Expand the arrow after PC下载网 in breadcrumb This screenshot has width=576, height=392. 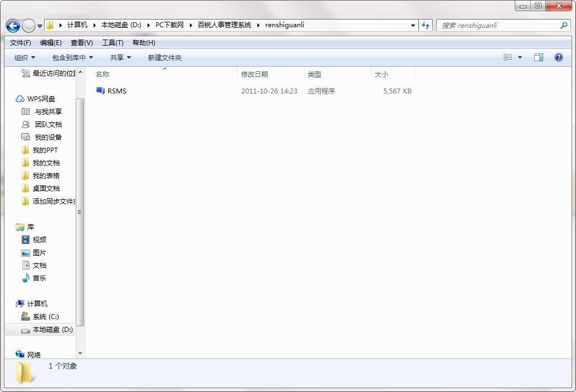pyautogui.click(x=191, y=25)
